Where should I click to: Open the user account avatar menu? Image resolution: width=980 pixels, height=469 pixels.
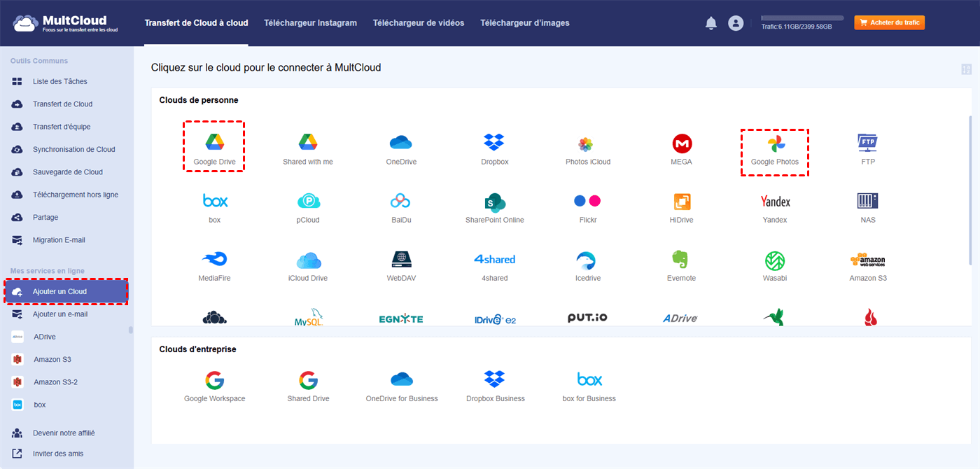tap(736, 23)
